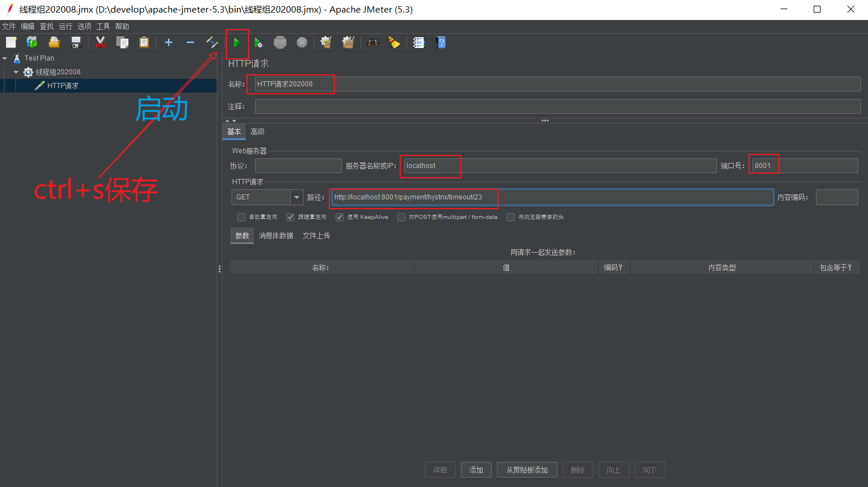
Task: Start the test with the green play icon
Action: pyautogui.click(x=237, y=42)
